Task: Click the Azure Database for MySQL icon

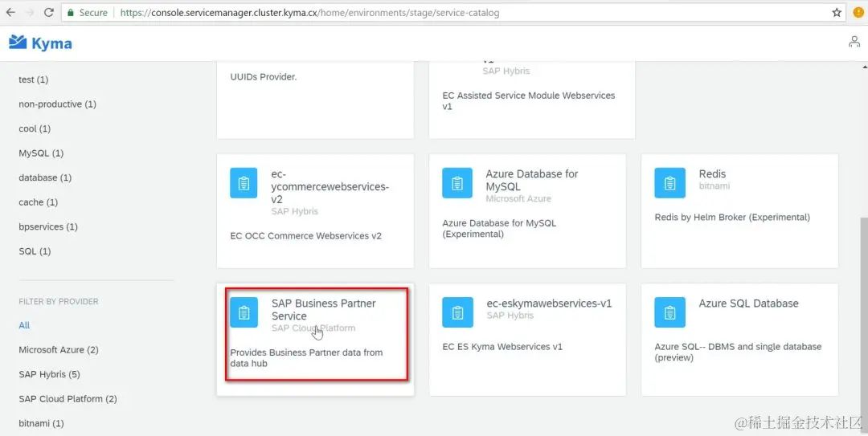Action: click(x=457, y=183)
